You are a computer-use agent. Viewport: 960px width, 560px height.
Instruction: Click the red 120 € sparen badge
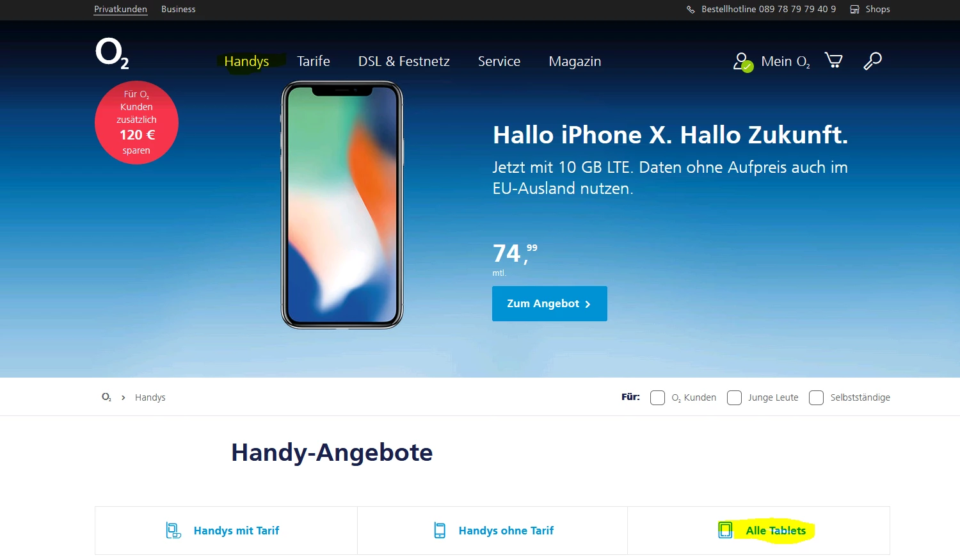pyautogui.click(x=136, y=122)
